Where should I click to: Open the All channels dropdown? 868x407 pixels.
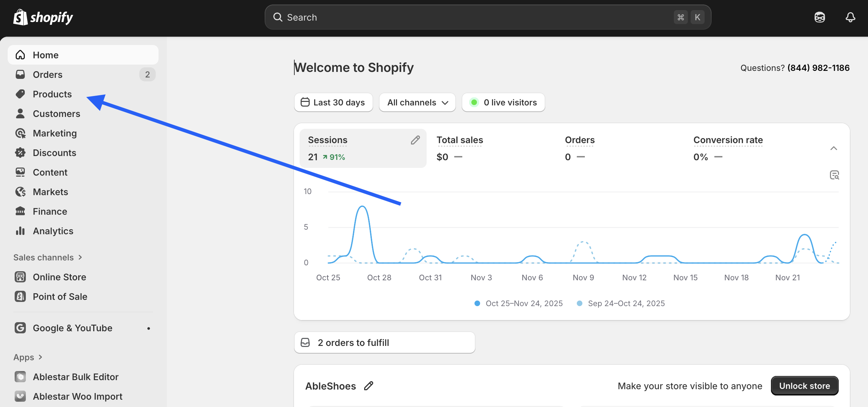click(x=417, y=103)
